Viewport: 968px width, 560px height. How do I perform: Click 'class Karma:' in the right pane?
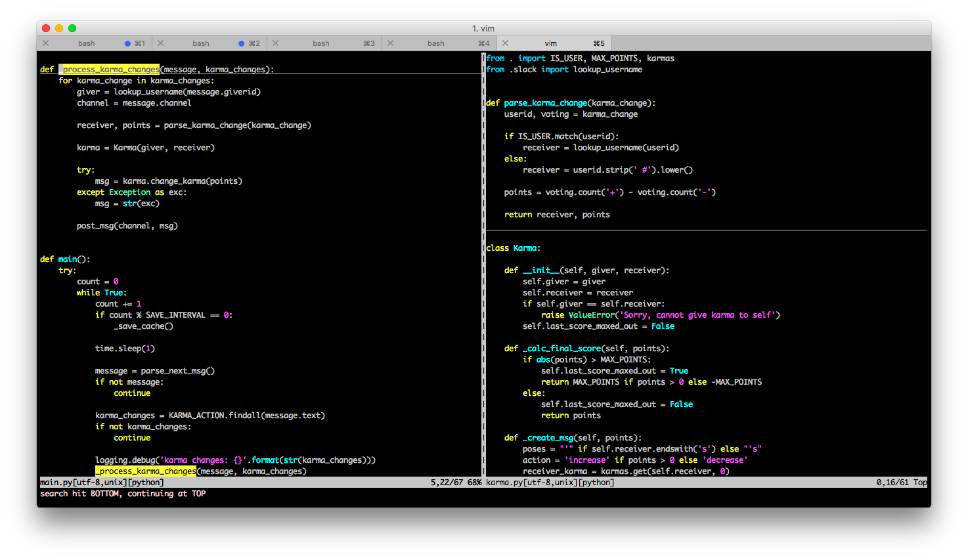click(513, 248)
